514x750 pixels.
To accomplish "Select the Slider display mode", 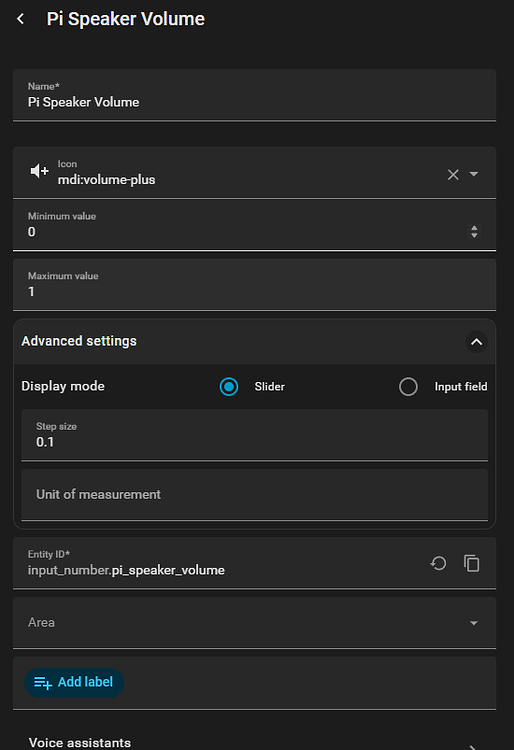I will click(229, 386).
